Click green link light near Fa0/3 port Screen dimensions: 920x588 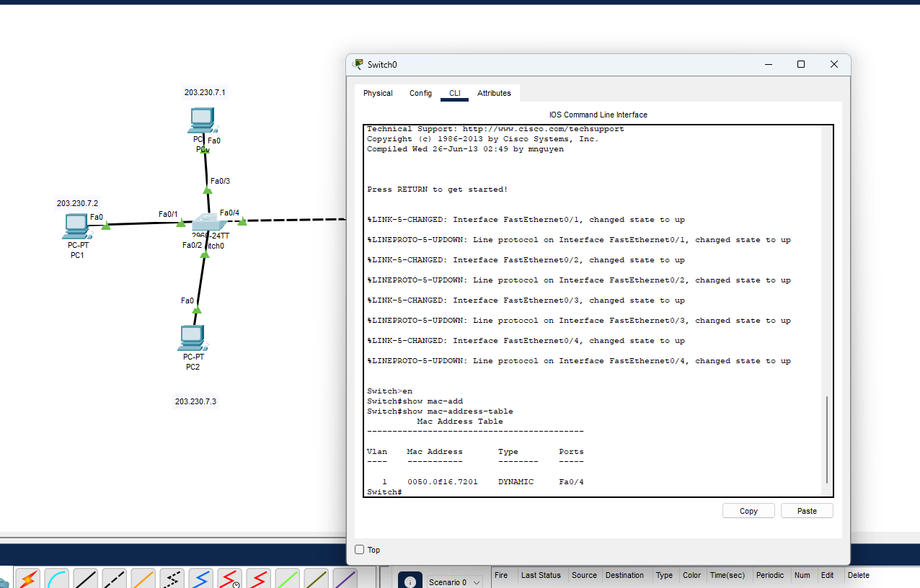click(208, 190)
